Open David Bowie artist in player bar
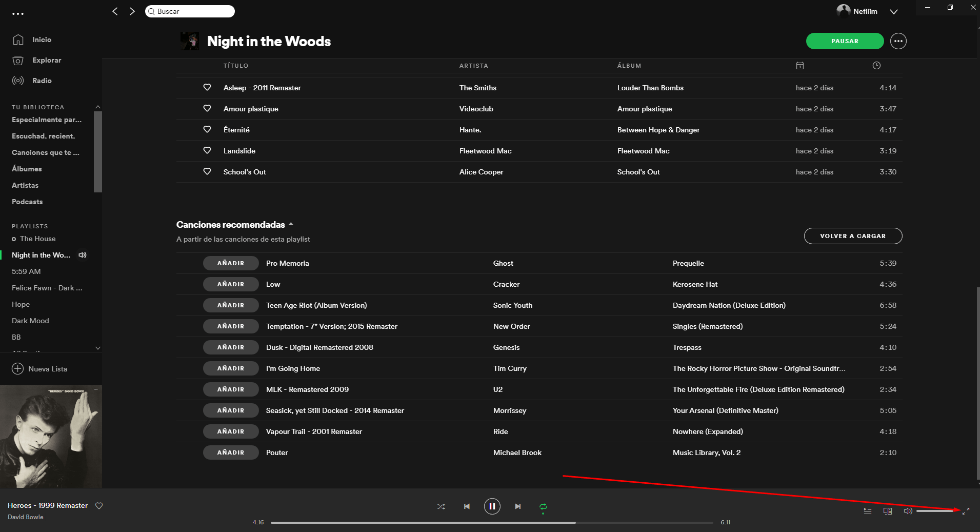 point(26,517)
